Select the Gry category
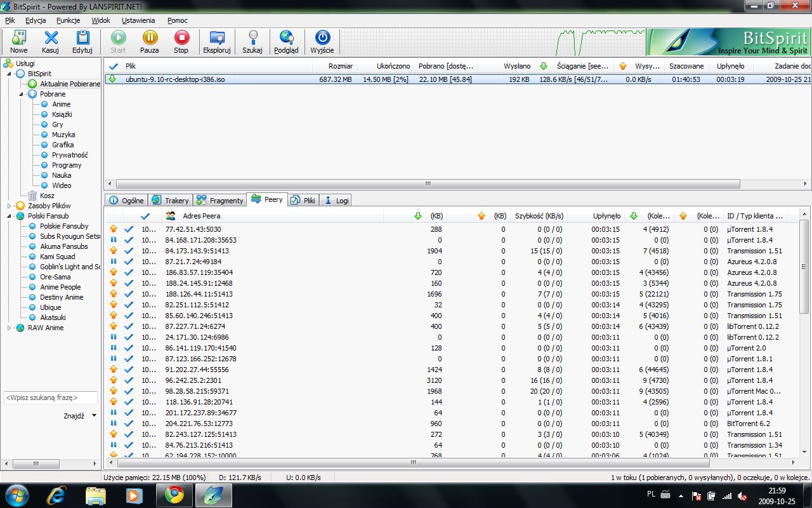 [x=58, y=124]
